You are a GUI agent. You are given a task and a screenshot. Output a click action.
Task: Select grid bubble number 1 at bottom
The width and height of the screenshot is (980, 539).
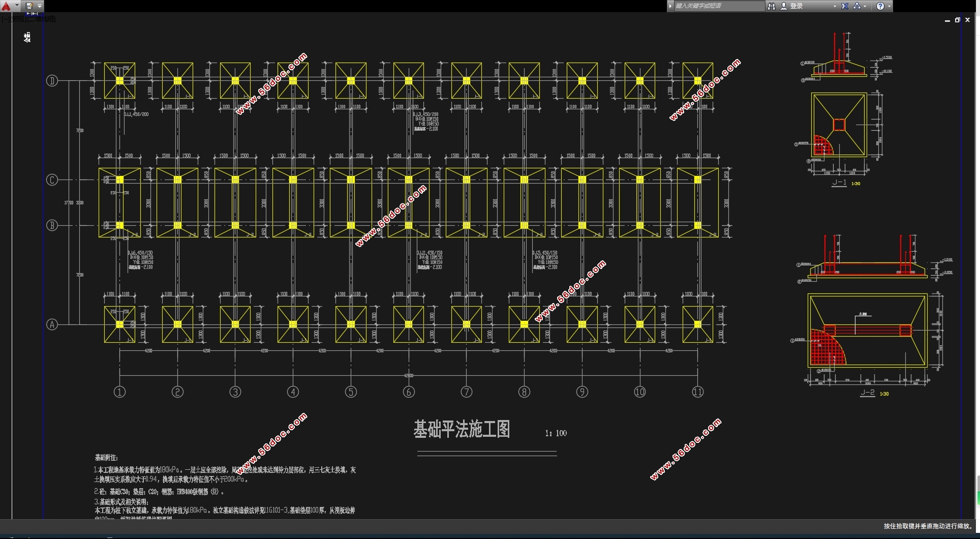click(119, 392)
